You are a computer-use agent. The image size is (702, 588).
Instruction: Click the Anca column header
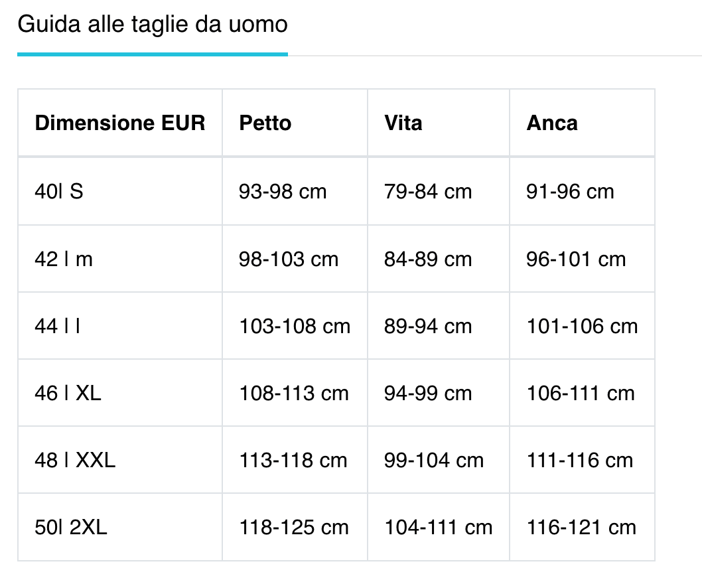tap(552, 123)
